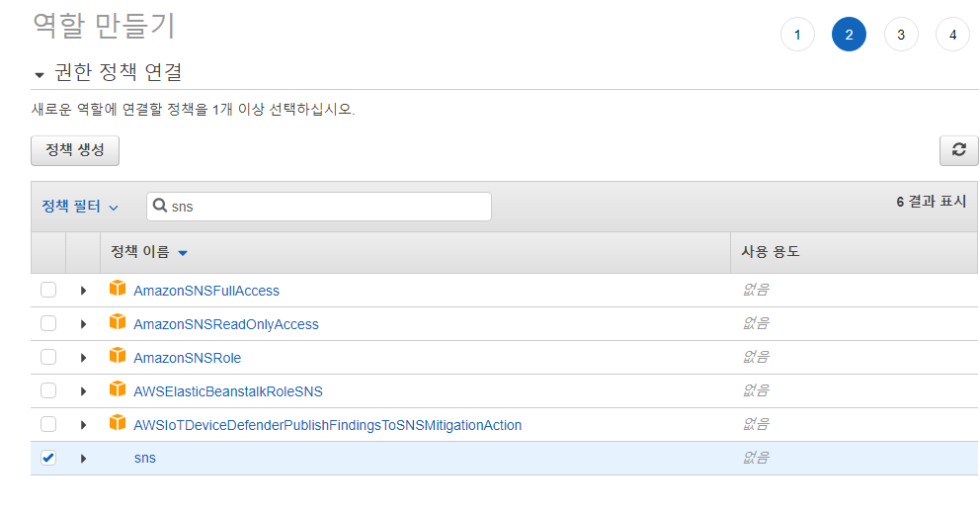Click the policy search field containing sns
980x515 pixels.
pyautogui.click(x=319, y=207)
